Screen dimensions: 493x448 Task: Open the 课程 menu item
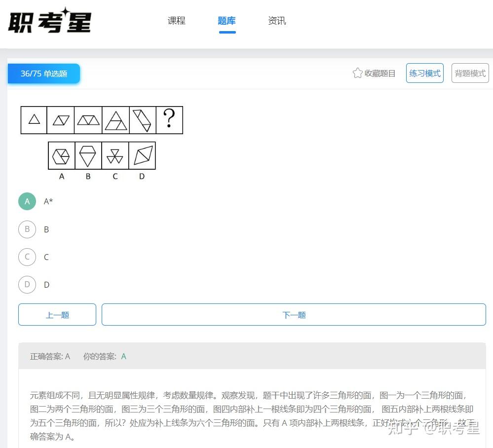tap(176, 20)
